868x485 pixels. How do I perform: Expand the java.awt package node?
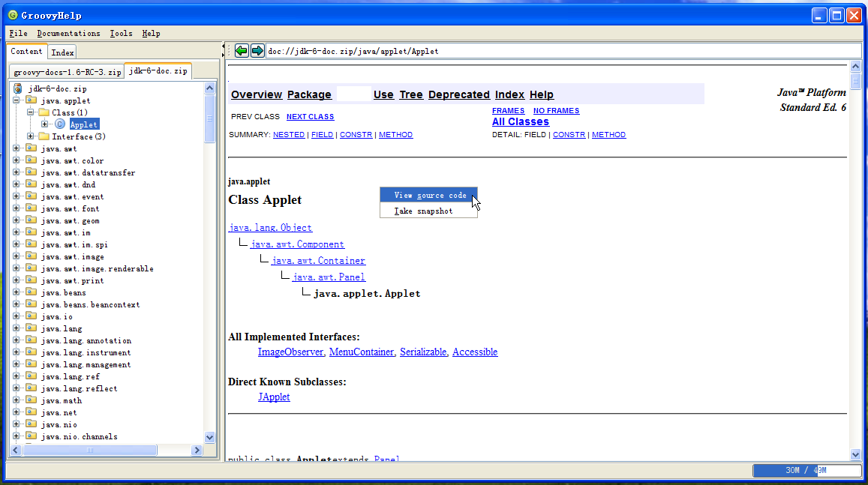pyautogui.click(x=16, y=148)
